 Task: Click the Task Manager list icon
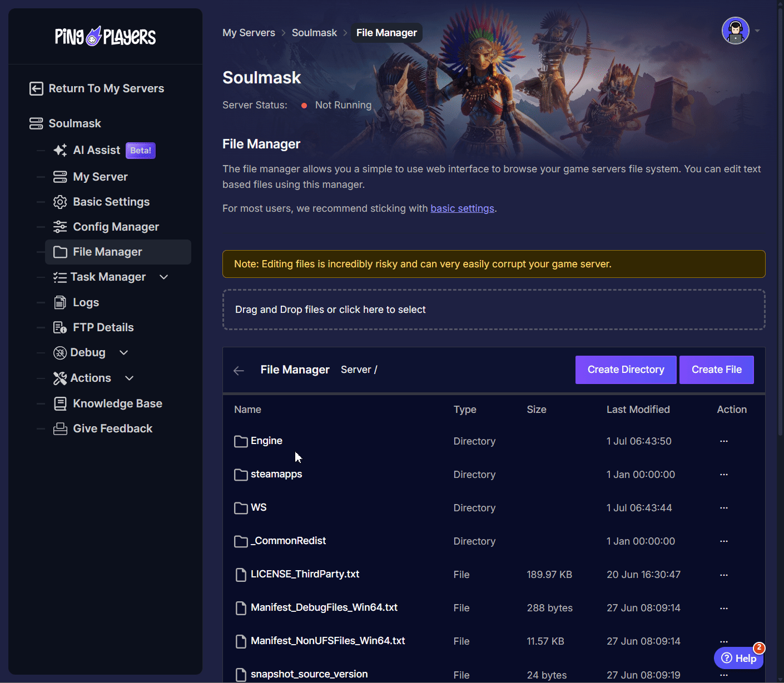(x=60, y=277)
